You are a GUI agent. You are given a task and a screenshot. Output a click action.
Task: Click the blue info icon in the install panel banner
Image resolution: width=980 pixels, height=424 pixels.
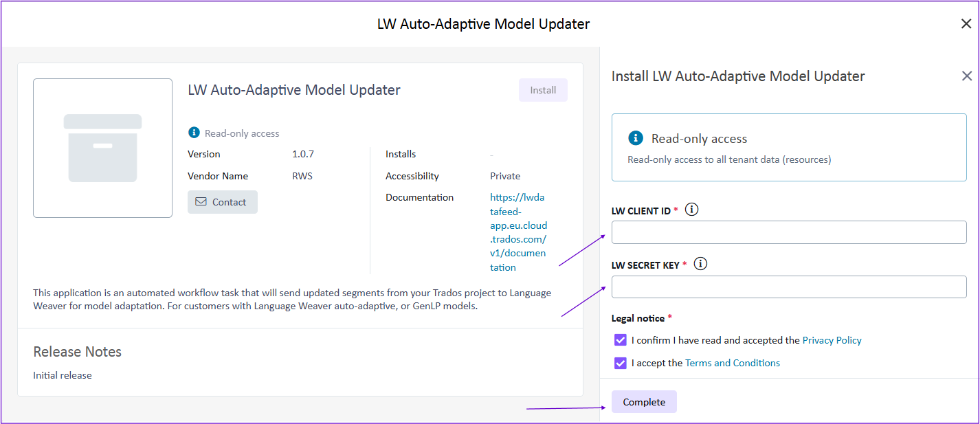[x=636, y=138]
